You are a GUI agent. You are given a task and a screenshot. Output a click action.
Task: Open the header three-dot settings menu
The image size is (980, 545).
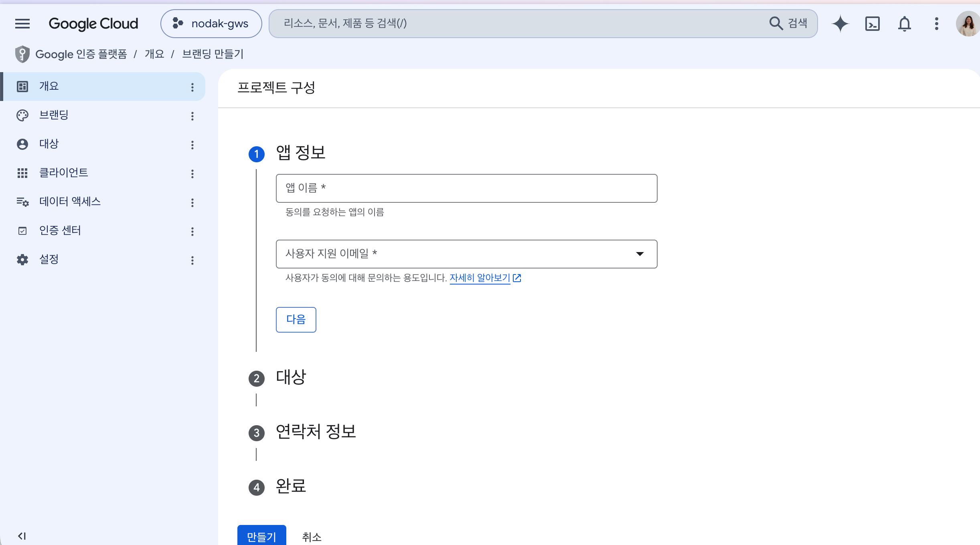tap(937, 24)
